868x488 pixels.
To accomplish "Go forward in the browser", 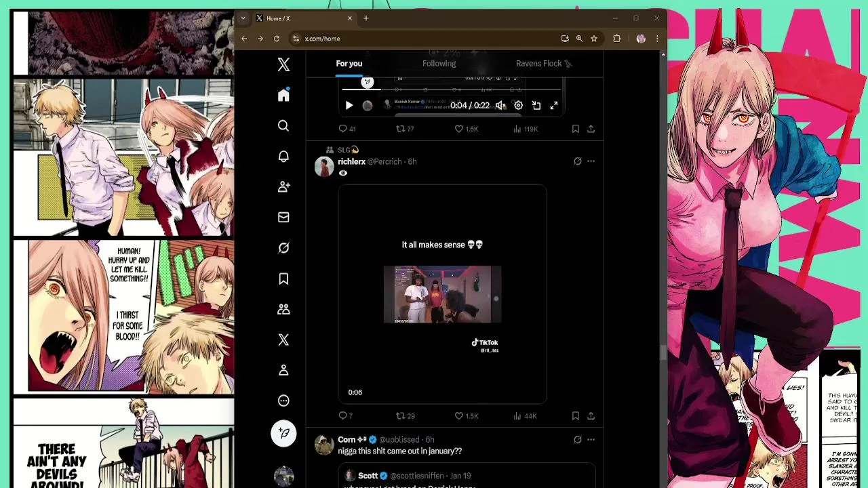I will tap(260, 39).
